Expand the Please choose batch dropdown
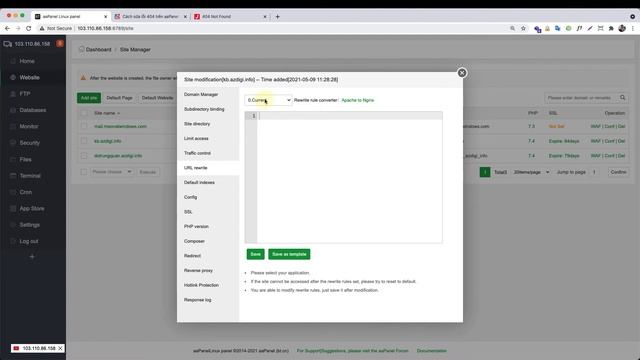 (x=111, y=172)
